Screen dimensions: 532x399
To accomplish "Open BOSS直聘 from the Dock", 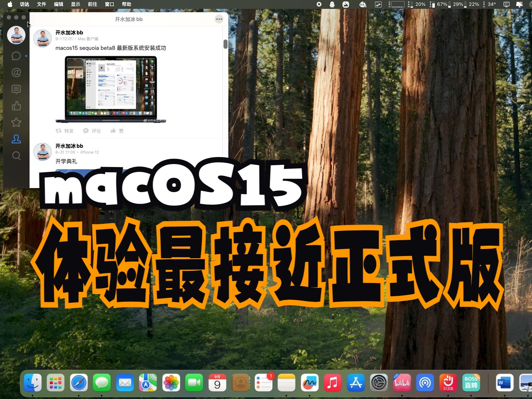I will [x=471, y=383].
